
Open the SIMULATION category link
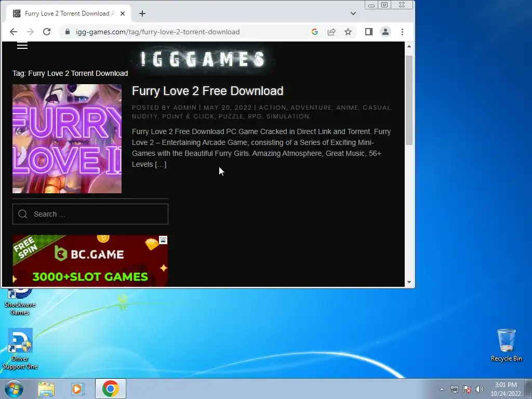tap(288, 116)
